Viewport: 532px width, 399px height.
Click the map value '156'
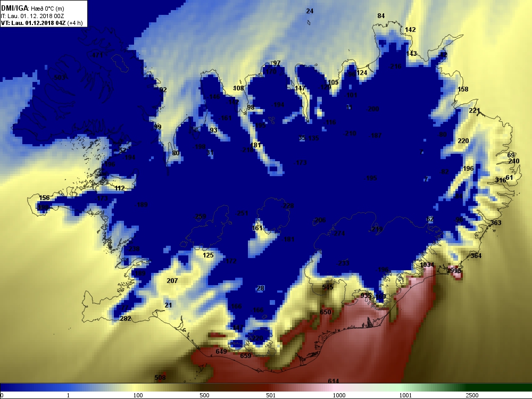click(x=45, y=198)
